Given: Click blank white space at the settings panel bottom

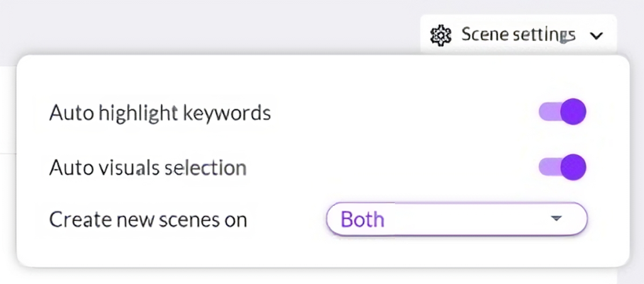Looking at the screenshot, I should 314,252.
